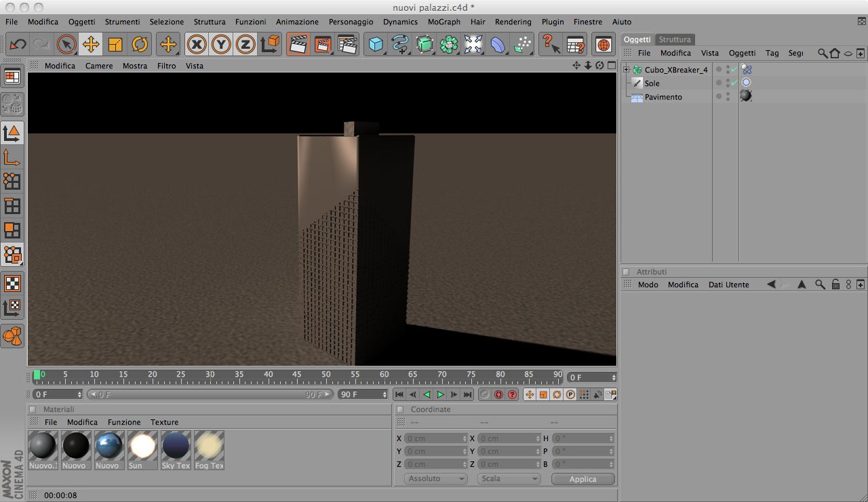Open the viewport Camere menu
Screen dimensions: 868x502
click(99, 66)
